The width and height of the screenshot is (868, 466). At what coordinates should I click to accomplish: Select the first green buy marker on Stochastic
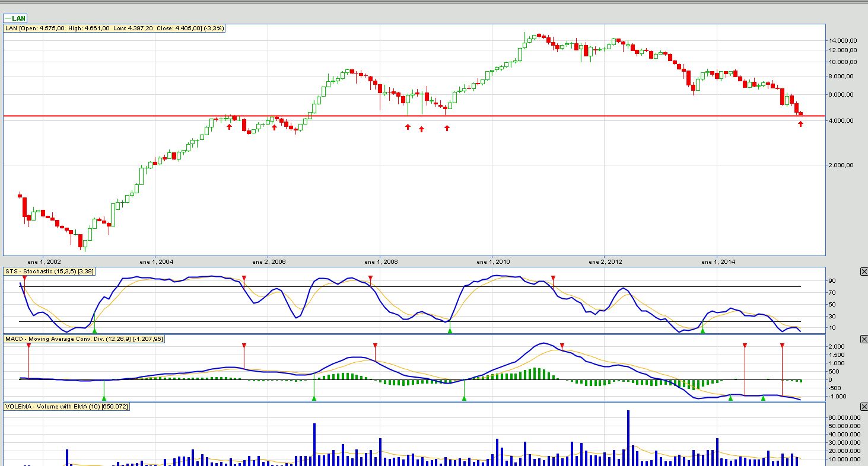point(94,330)
